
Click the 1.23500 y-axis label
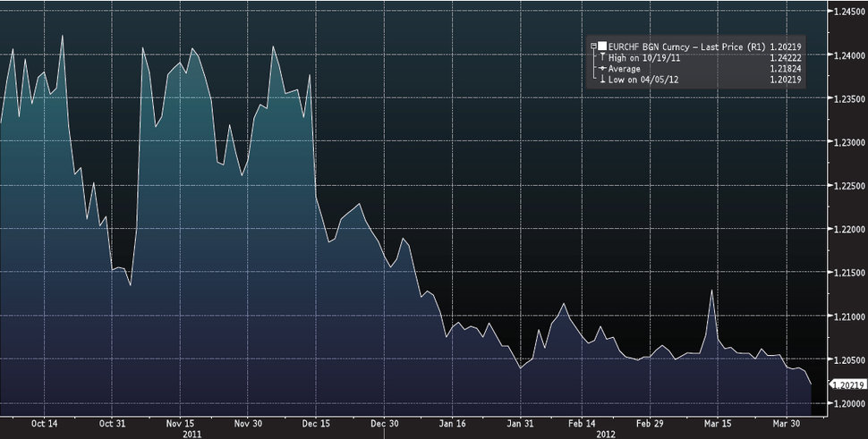pos(849,98)
